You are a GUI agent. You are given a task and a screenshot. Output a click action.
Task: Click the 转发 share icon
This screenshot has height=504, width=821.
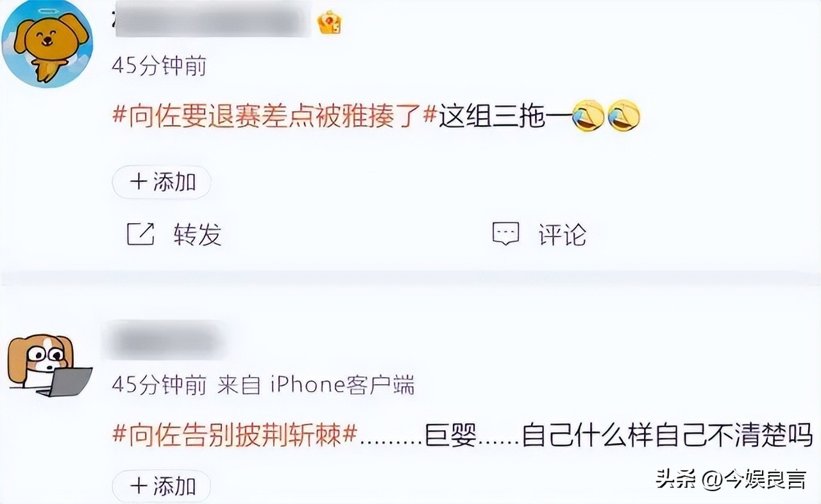click(x=140, y=235)
